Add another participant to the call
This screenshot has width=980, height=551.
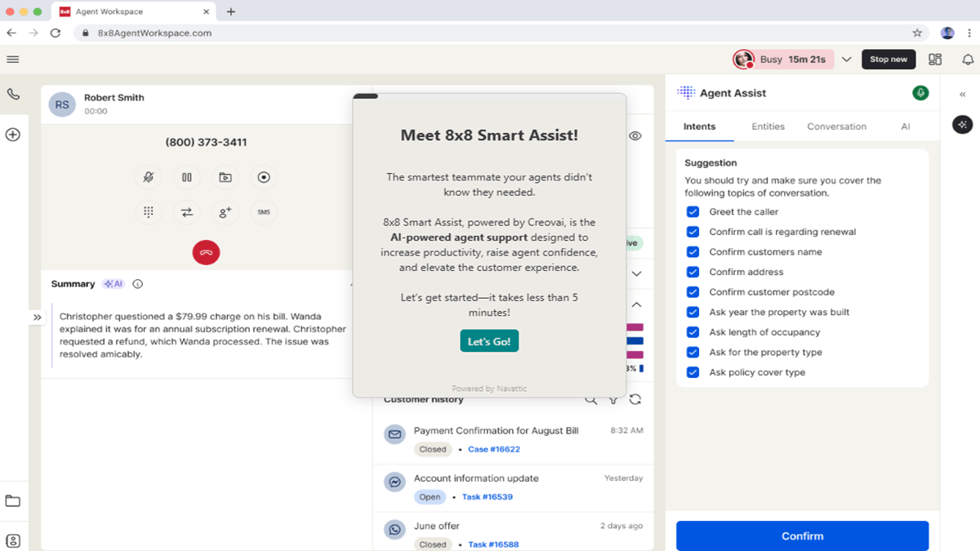(225, 212)
